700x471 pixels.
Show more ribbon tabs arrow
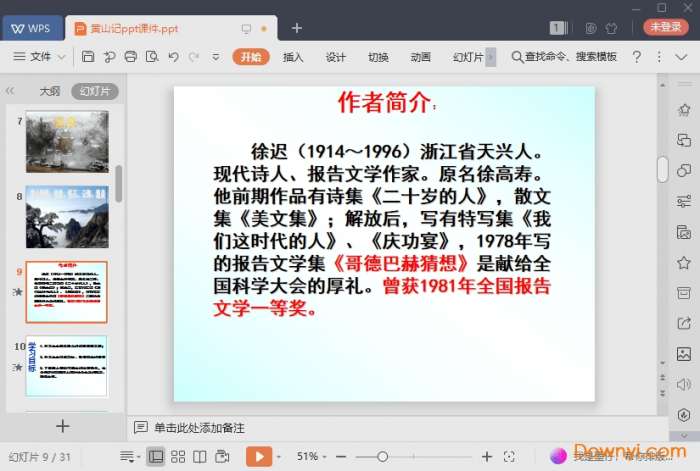coord(491,57)
